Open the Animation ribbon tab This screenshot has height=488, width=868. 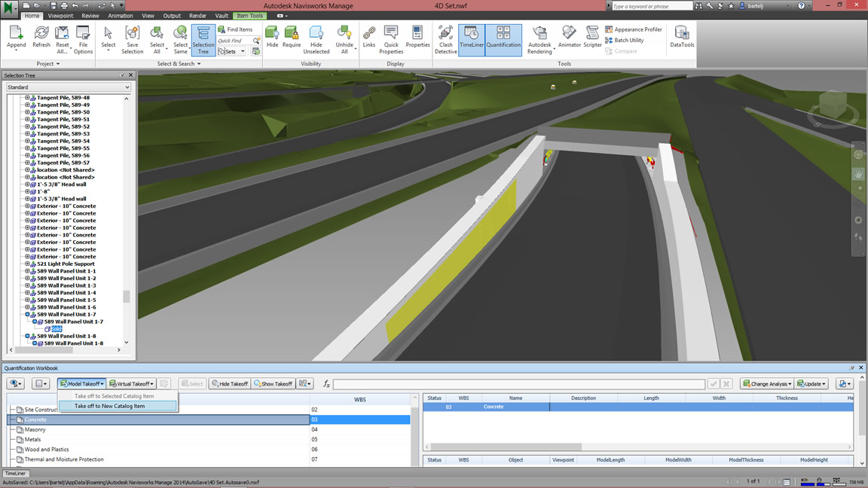coord(120,16)
